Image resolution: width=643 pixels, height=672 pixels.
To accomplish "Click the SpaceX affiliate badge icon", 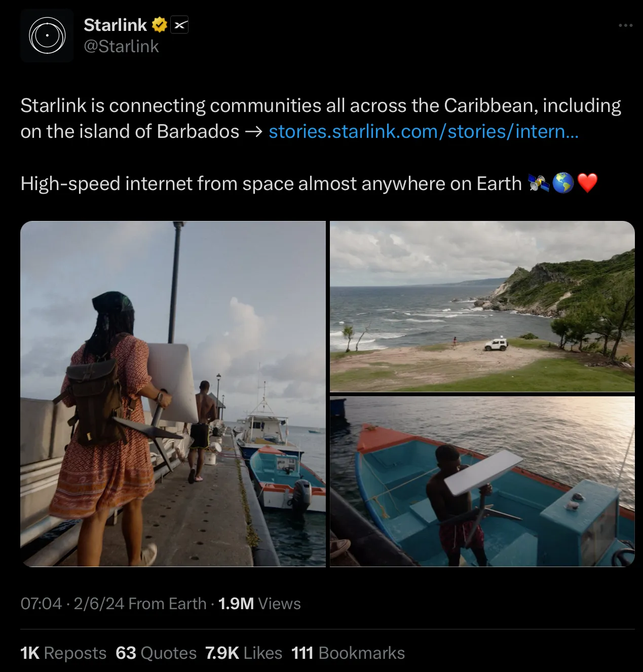I will pos(179,25).
